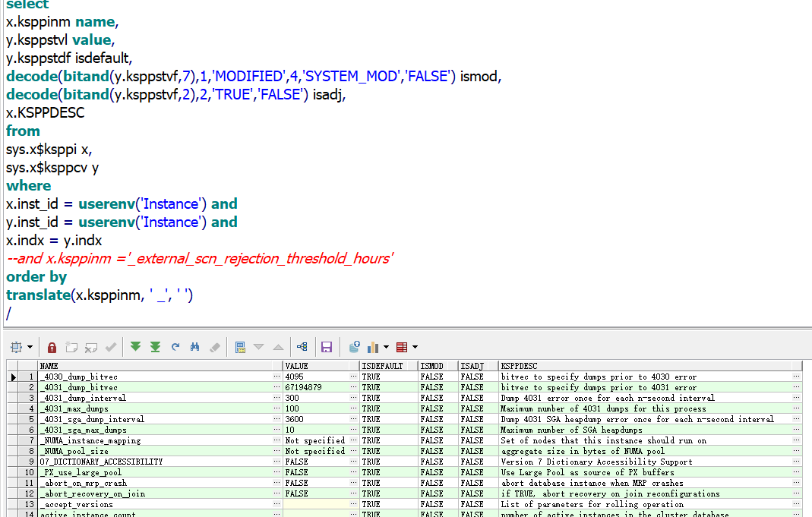Screen dimensions: 812x517
Task: Click the black current-row arrow indicator on row 1
Action: [13, 377]
